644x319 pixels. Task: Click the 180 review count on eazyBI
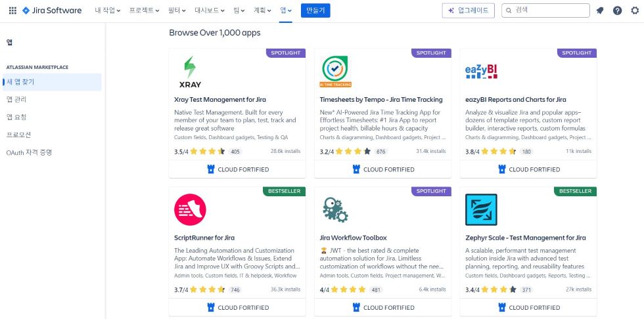click(x=526, y=152)
